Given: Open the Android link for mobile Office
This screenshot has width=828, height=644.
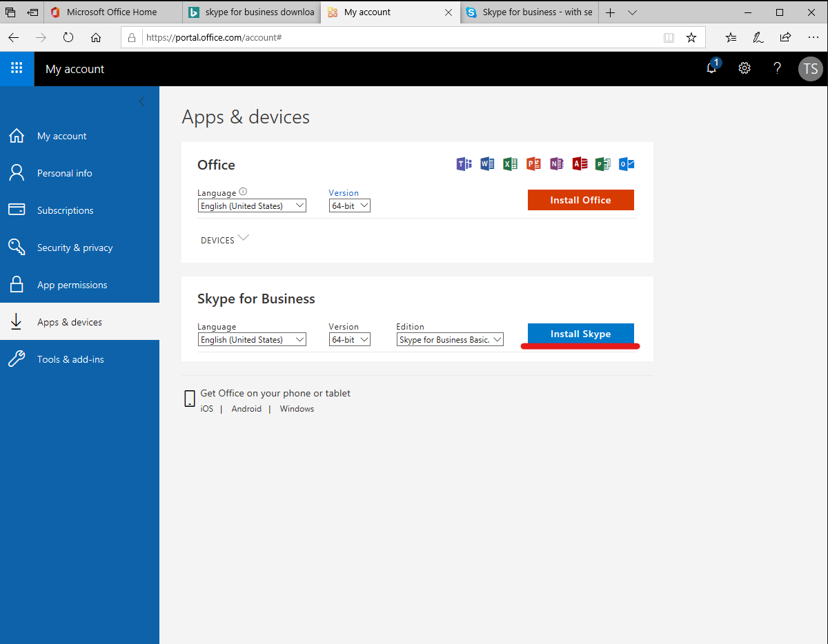Looking at the screenshot, I should (246, 408).
